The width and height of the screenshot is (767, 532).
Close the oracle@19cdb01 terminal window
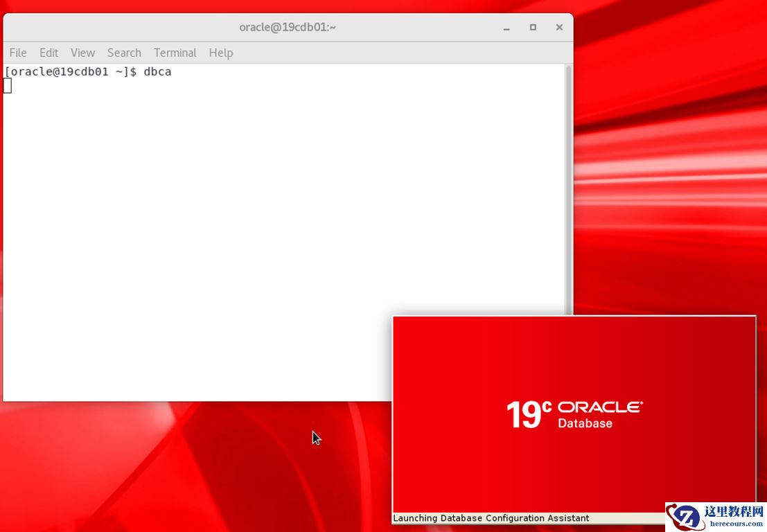click(x=560, y=28)
